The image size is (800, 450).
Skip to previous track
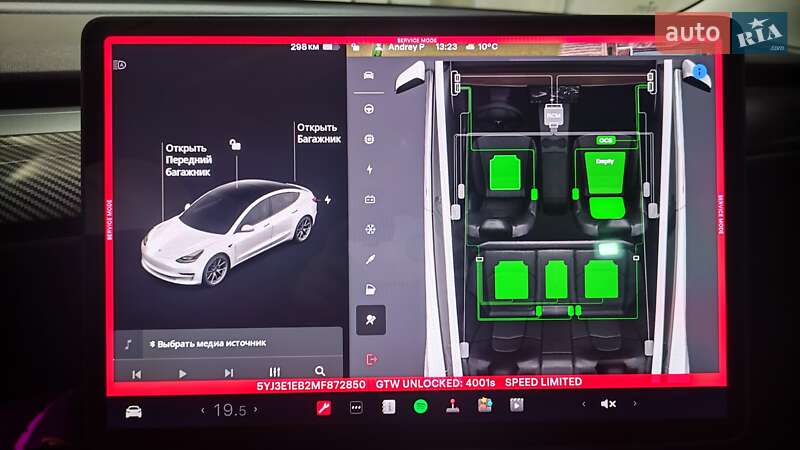click(x=136, y=374)
